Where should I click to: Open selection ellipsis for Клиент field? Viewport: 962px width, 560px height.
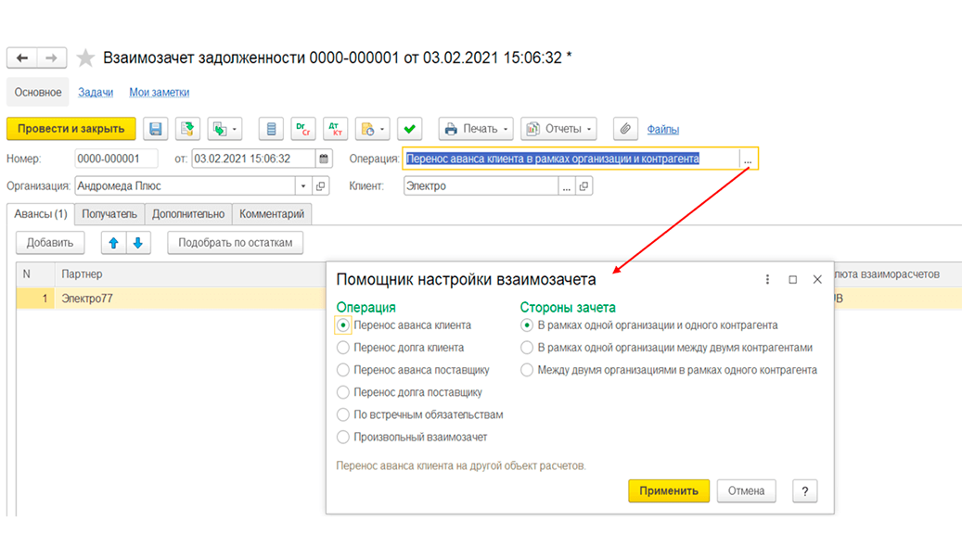coord(567,185)
